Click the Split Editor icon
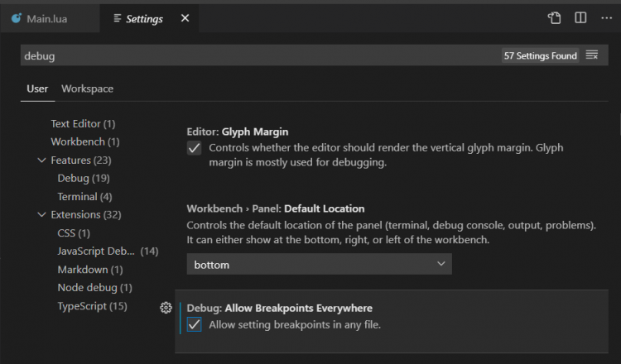 pyautogui.click(x=580, y=17)
